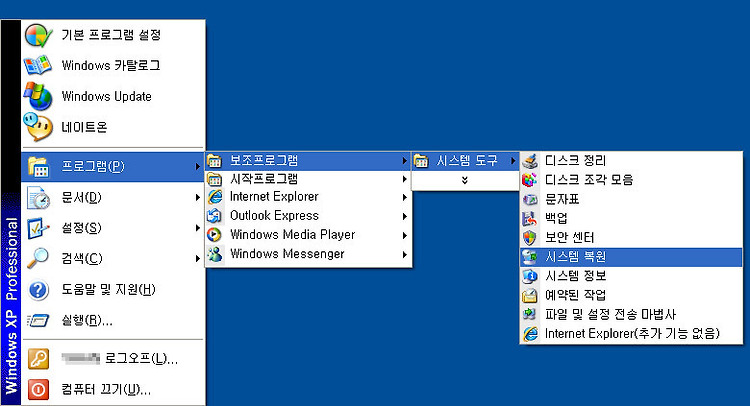Expand 검색(C) submenu arrow
The height and width of the screenshot is (406, 750).
point(197,259)
